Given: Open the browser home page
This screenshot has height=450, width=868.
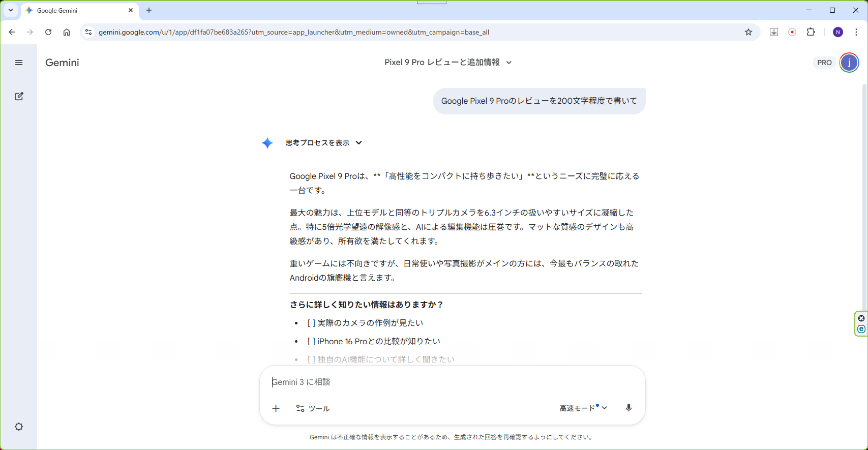Looking at the screenshot, I should pos(67,32).
